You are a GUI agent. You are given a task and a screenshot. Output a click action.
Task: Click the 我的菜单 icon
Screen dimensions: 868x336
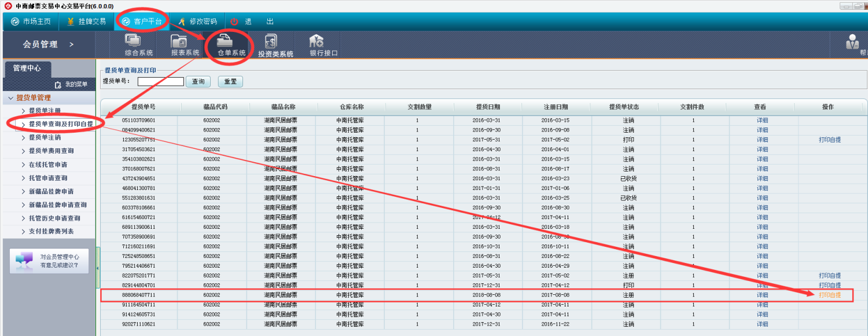pyautogui.click(x=57, y=85)
